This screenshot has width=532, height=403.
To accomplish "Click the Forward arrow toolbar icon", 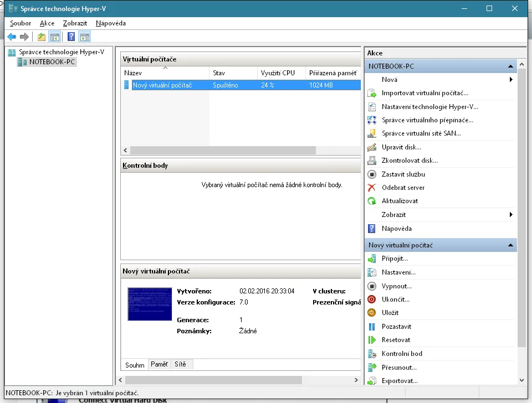I will pos(24,37).
